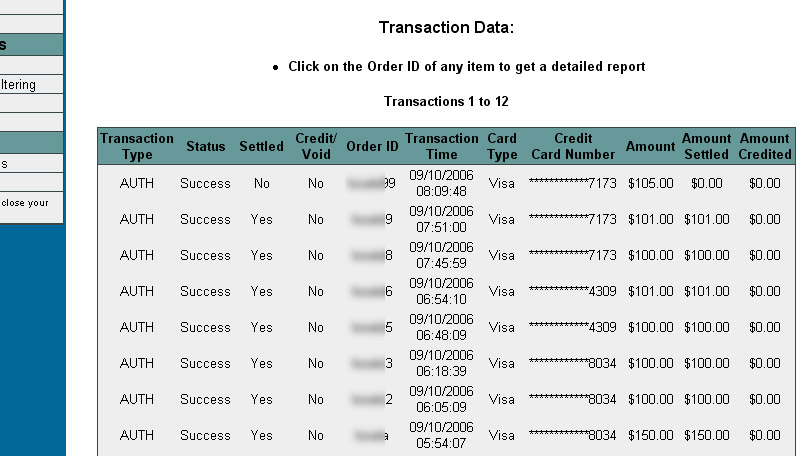
Task: Open Order ID for the 07:45:59 transaction
Action: point(372,255)
